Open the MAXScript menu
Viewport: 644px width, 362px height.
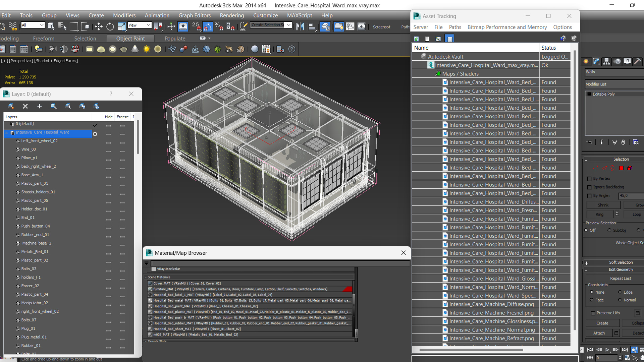tap(300, 15)
